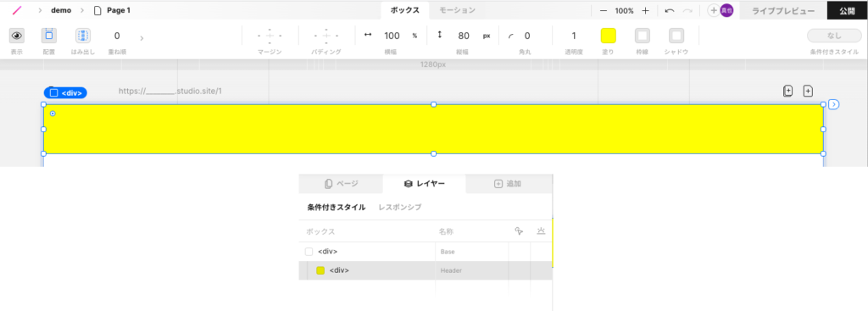Screen dimensions: 868x311
Task: Click the Page 1 document icon
Action: click(97, 10)
